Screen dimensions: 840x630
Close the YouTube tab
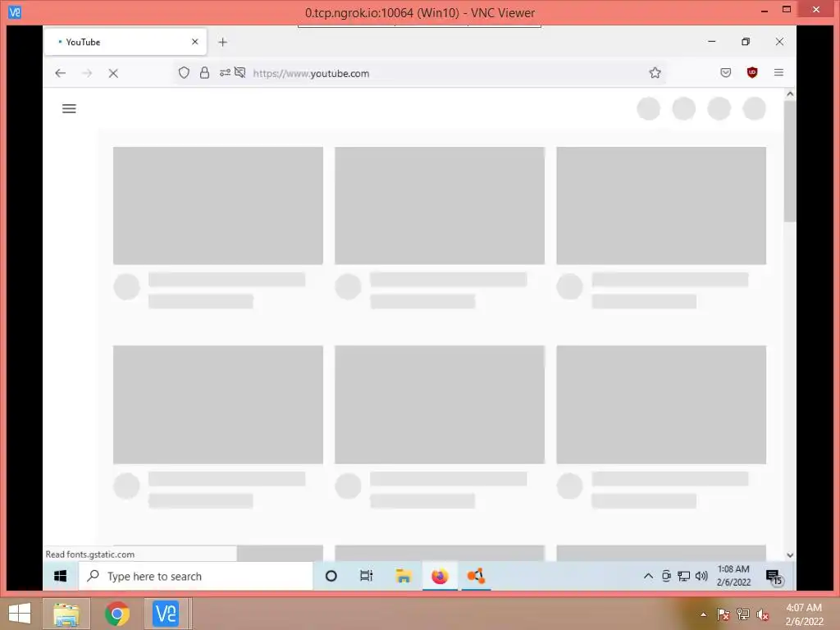tap(195, 42)
